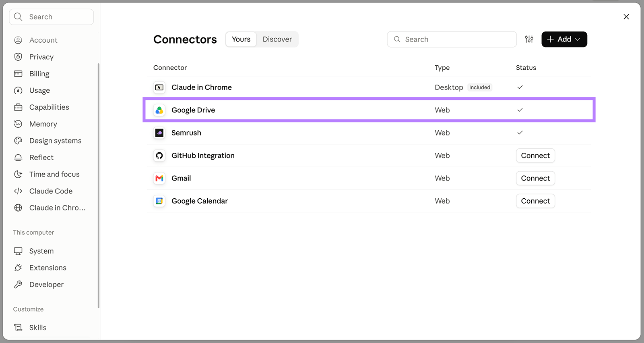This screenshot has width=644, height=343.
Task: Focus the sidebar Search field
Action: click(52, 17)
